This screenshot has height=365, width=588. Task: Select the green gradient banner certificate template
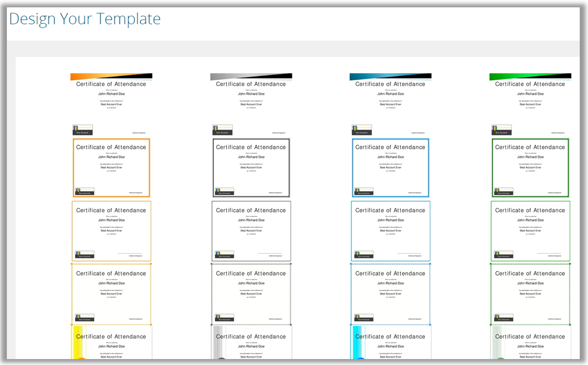pos(530,105)
